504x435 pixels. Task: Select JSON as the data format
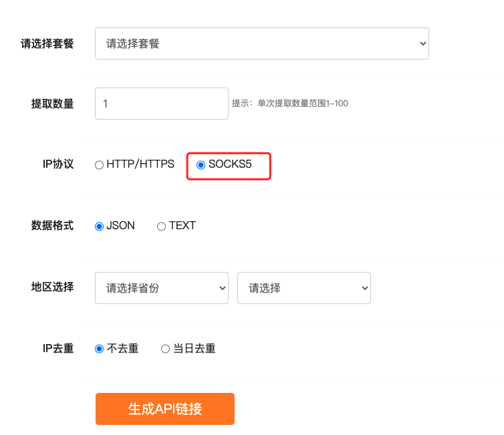100,226
